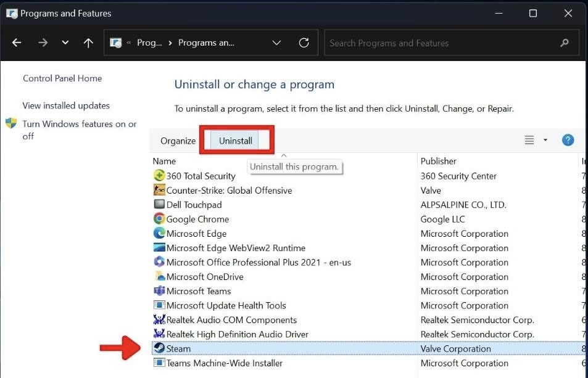Open the Organize dropdown menu
The height and width of the screenshot is (378, 588).
coord(178,141)
